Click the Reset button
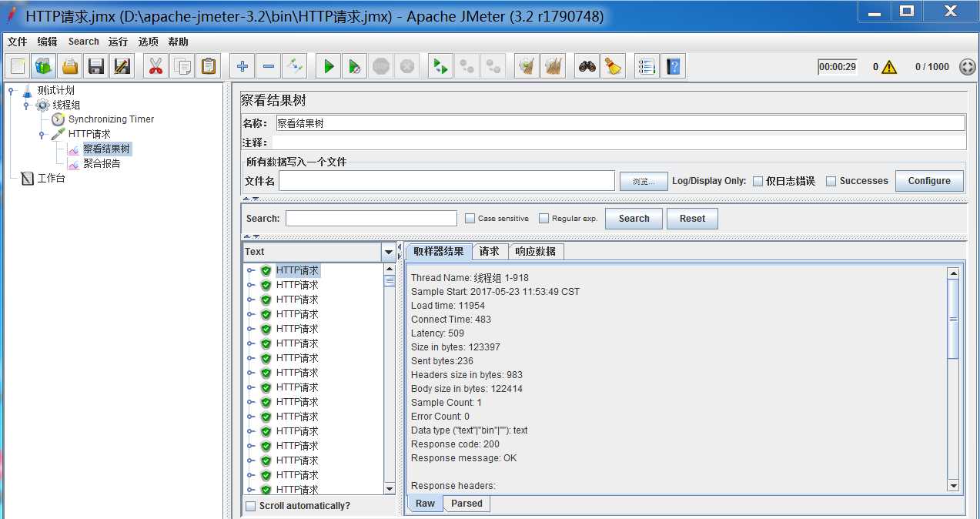The image size is (980, 519). [692, 219]
